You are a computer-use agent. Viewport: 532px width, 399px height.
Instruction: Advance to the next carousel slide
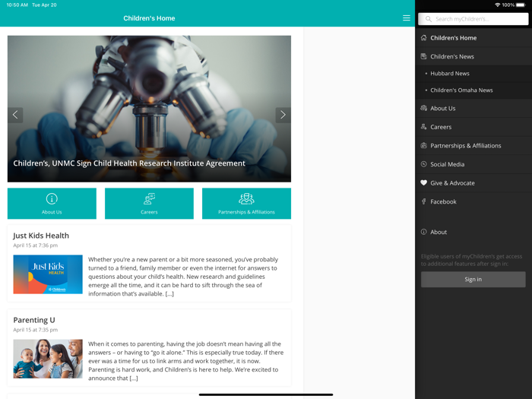click(x=283, y=115)
